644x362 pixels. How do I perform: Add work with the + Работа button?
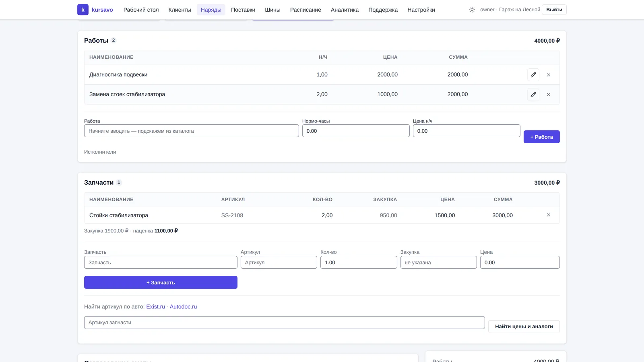(x=541, y=137)
